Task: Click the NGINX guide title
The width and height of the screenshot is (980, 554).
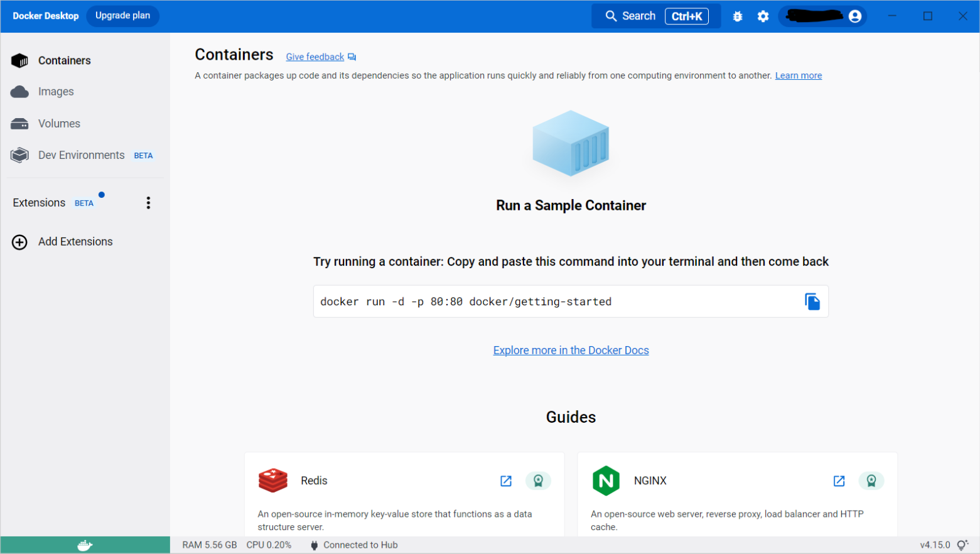Action: [650, 481]
